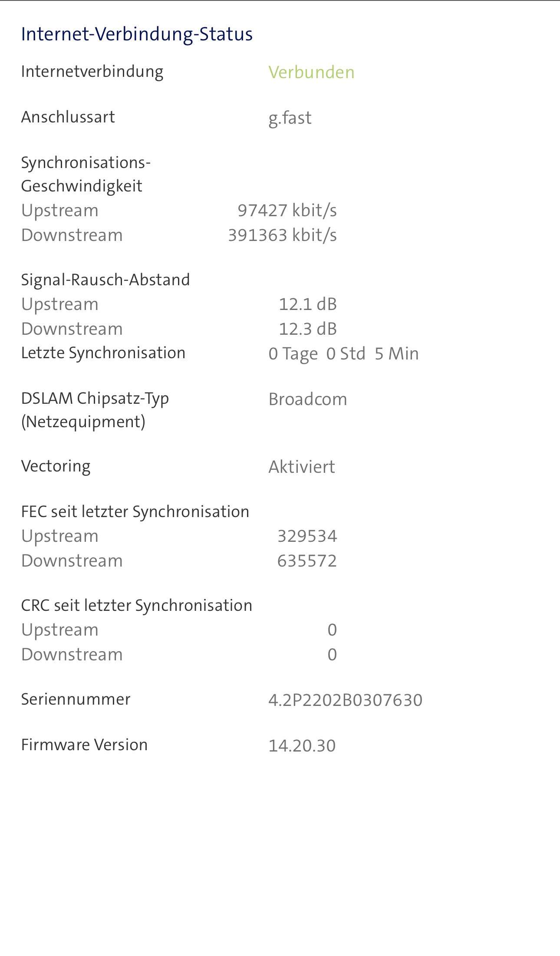This screenshot has width=560, height=956.
Task: Click the FEC downstream count 635572
Action: click(307, 561)
